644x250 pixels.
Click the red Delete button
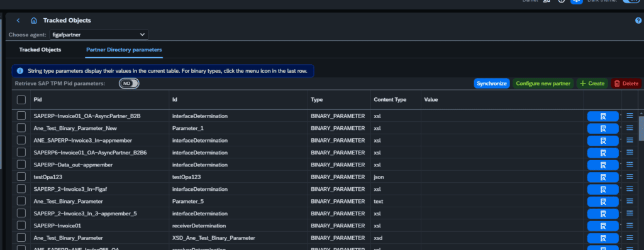[626, 84]
